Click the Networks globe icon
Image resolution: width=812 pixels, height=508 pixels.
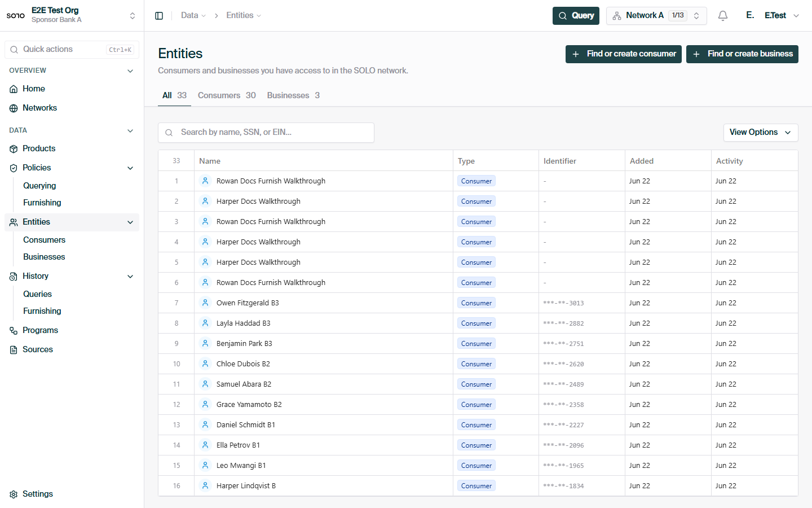click(14, 108)
